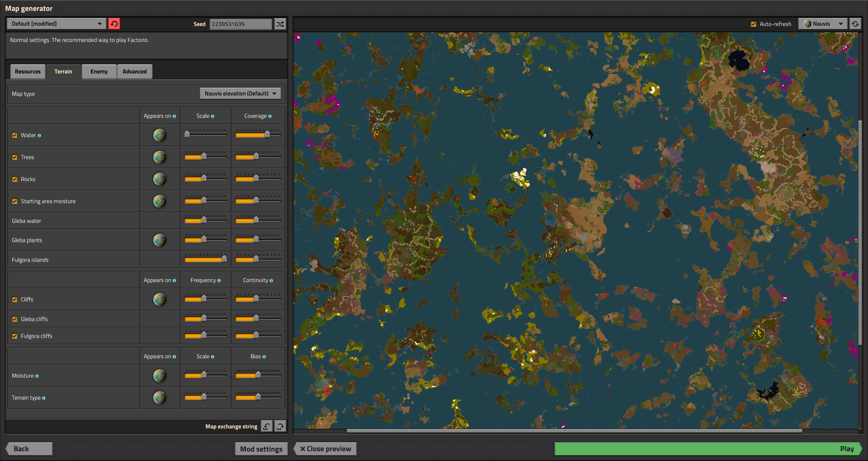Click the Cliffs continuity slider

pyautogui.click(x=258, y=298)
